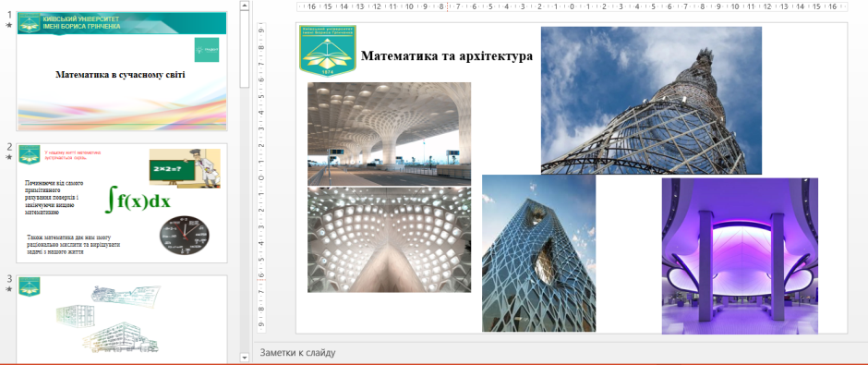868x365 pixels.
Task: Click the animation star icon under slide number 2
Action: tap(9, 157)
